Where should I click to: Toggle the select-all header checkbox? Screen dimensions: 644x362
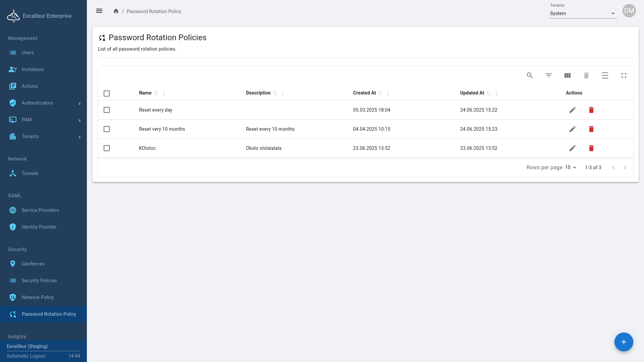point(107,94)
